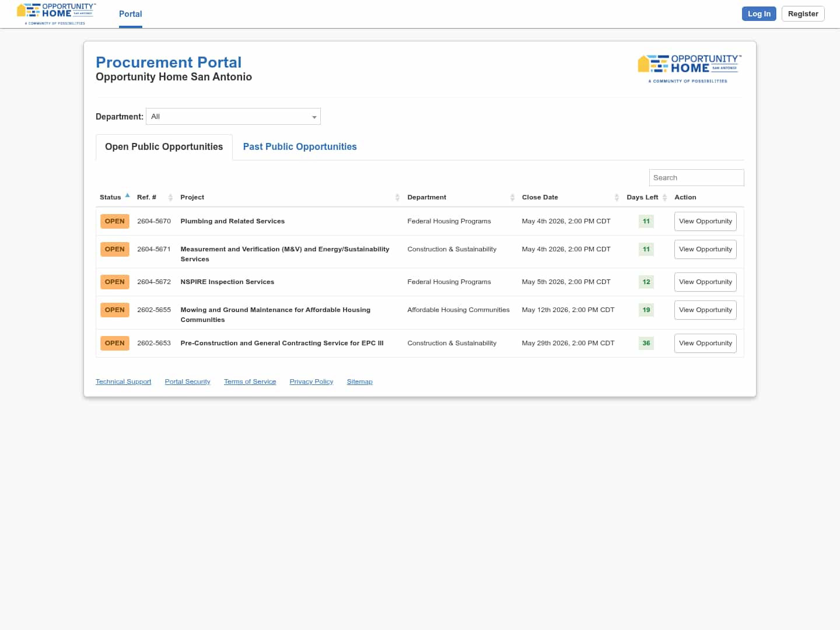Click the Opportunity Home logo in portal header
Image resolution: width=840 pixels, height=630 pixels.
coord(689,69)
